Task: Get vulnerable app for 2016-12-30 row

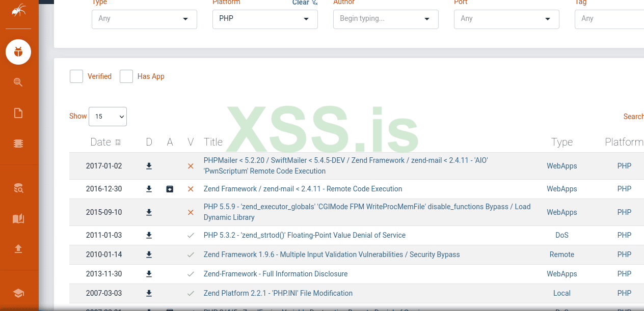Action: [x=170, y=189]
